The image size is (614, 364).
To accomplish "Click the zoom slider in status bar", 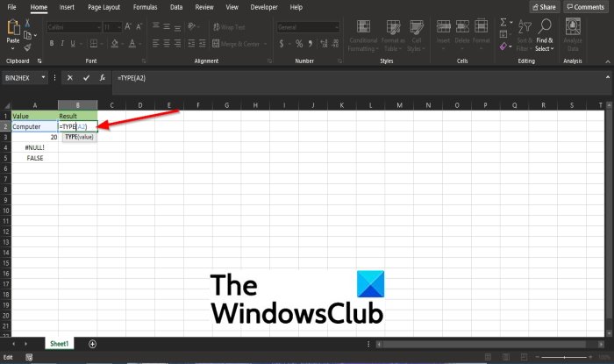I will tap(564, 357).
